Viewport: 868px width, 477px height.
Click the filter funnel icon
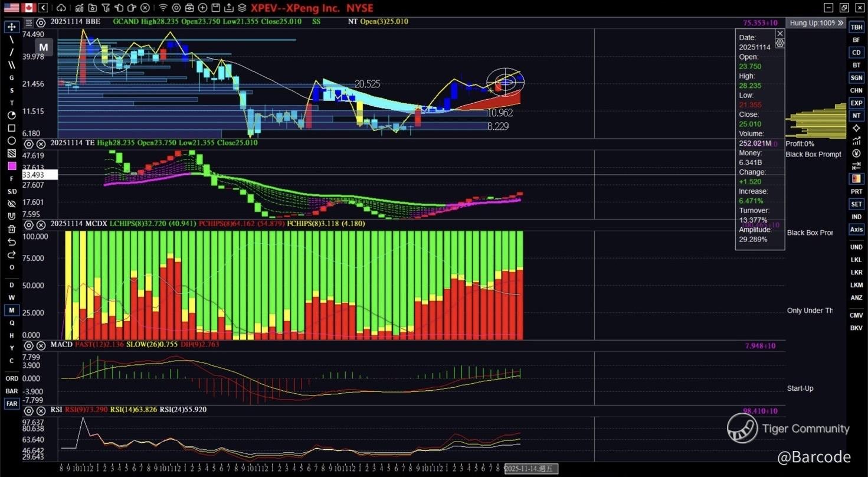[x=107, y=8]
